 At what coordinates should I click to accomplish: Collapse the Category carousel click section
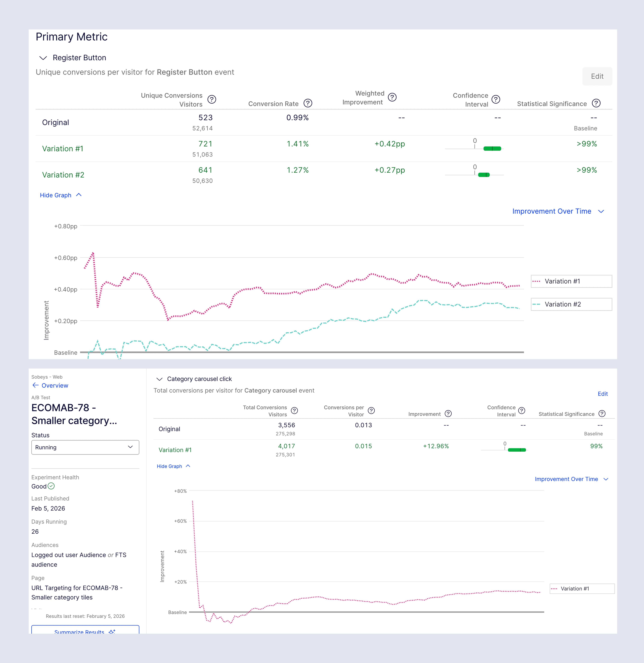pyautogui.click(x=159, y=379)
